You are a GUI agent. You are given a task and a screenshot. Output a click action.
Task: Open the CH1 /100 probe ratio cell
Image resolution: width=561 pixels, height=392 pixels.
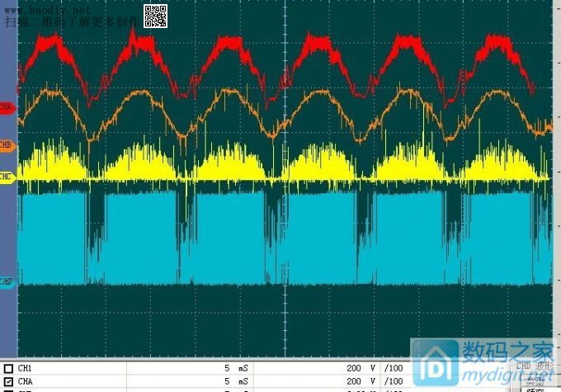(x=394, y=367)
